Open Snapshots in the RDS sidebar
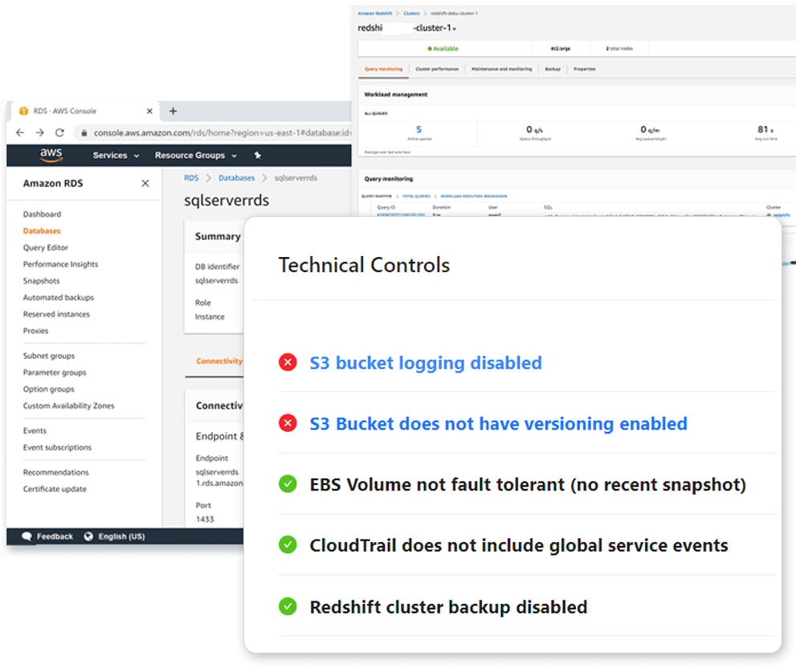796x672 pixels. point(41,281)
